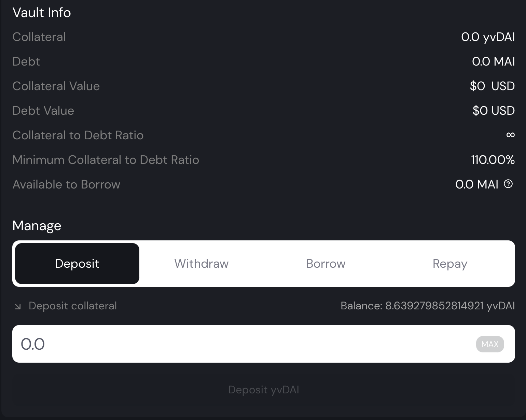Click the deposit collateral arrow icon
This screenshot has height=420, width=526.
coord(17,306)
